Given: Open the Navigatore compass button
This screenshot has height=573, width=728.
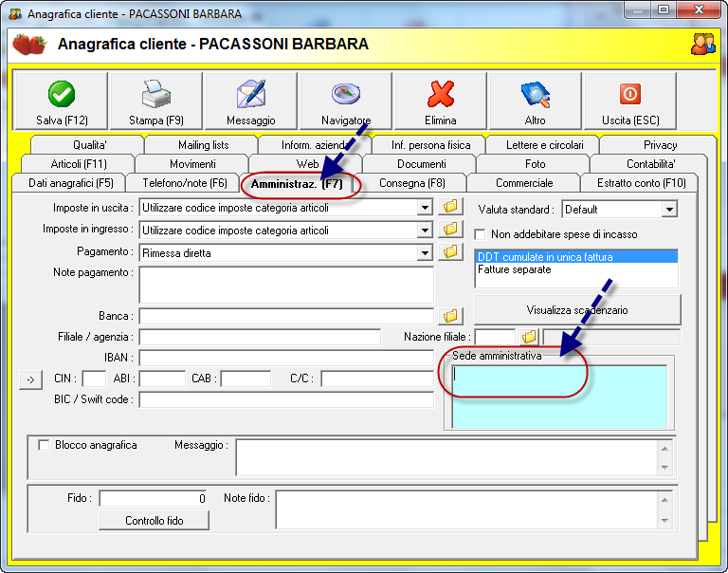Looking at the screenshot, I should (346, 101).
